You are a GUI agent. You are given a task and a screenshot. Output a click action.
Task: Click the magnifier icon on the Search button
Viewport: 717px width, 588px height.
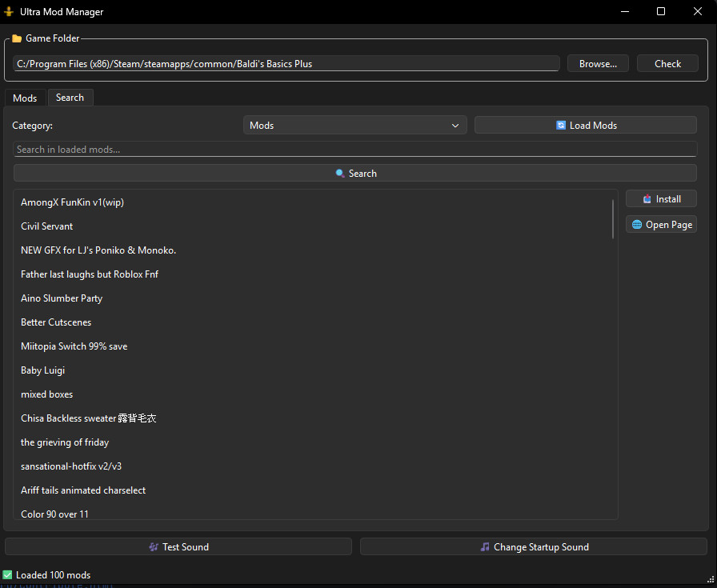point(342,173)
